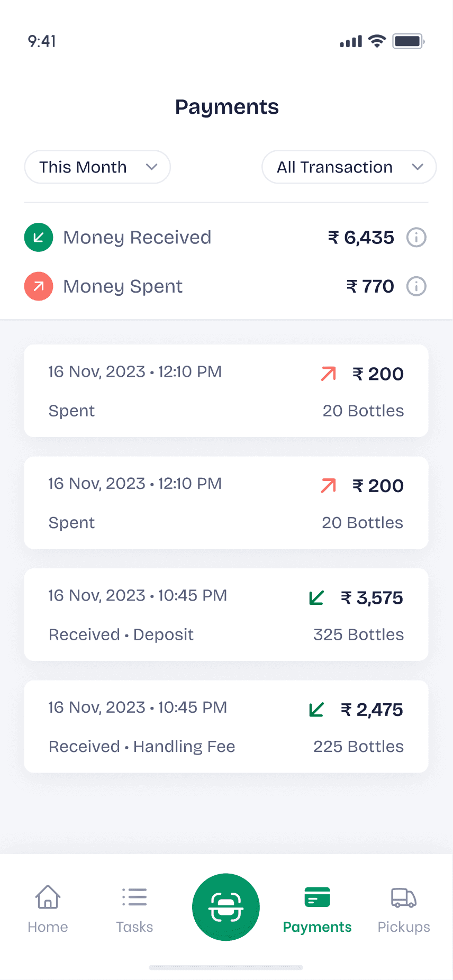Viewport: 453px width, 980px height.
Task: Tap the Tasks list icon
Action: click(134, 897)
